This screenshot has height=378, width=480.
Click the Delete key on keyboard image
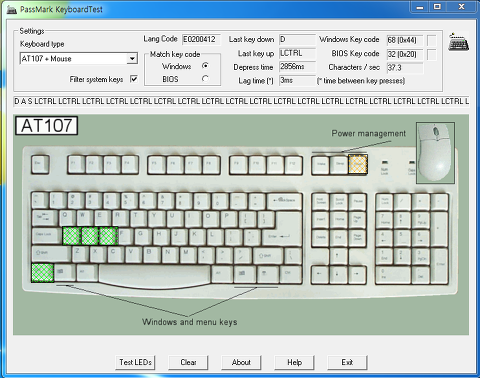point(321,238)
